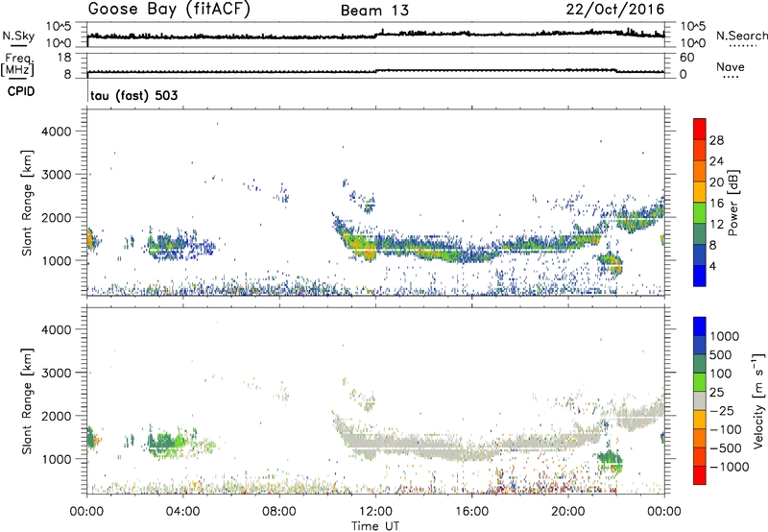This screenshot has width=768, height=532.
Task: Click the Goose Bay (fitACF) title
Action: click(169, 10)
